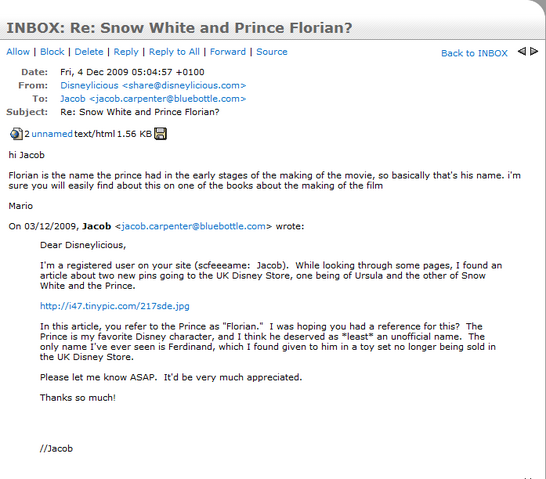Image resolution: width=546 pixels, height=479 pixels.
Task: Click the INBOX message title heading
Action: coord(179,28)
